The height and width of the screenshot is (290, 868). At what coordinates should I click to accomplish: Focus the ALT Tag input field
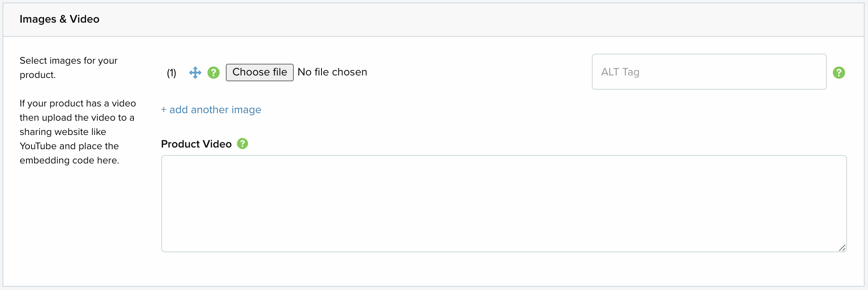click(709, 72)
